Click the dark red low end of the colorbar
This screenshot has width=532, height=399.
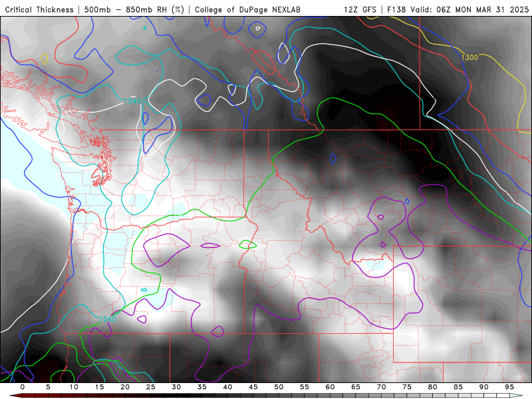pyautogui.click(x=15, y=396)
